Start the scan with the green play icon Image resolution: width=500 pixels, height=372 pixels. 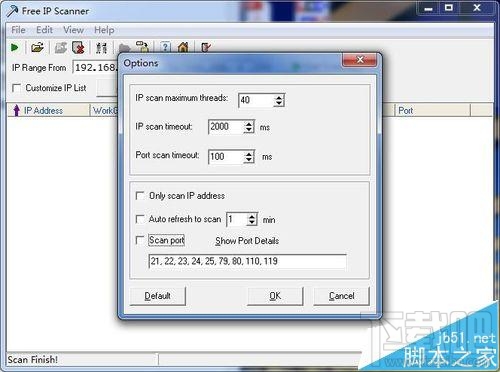14,48
